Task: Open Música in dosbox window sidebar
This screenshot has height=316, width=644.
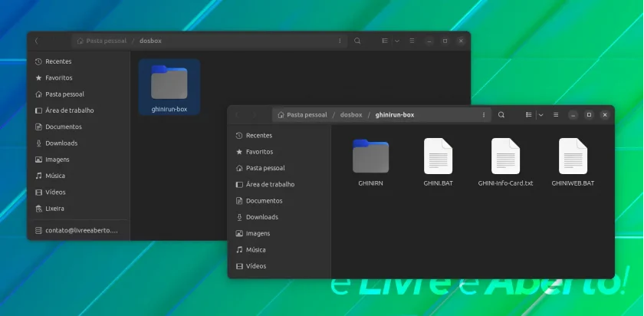Action: click(78, 176)
